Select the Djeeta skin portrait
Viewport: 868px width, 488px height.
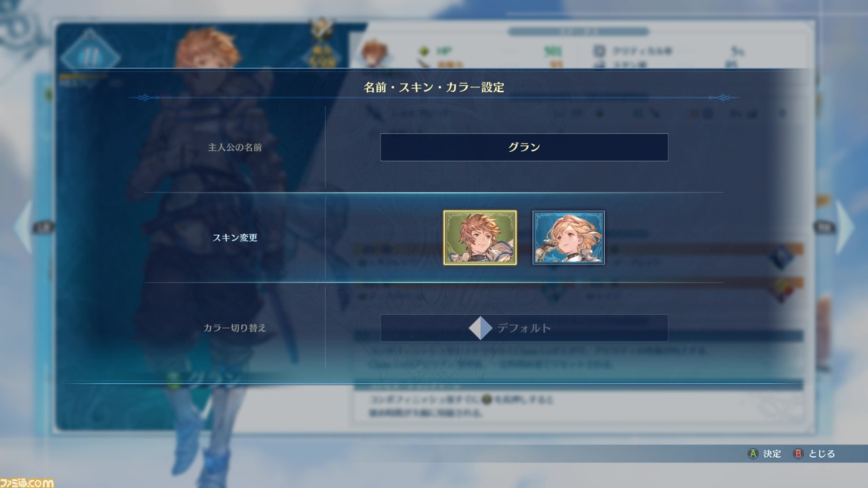tap(569, 237)
